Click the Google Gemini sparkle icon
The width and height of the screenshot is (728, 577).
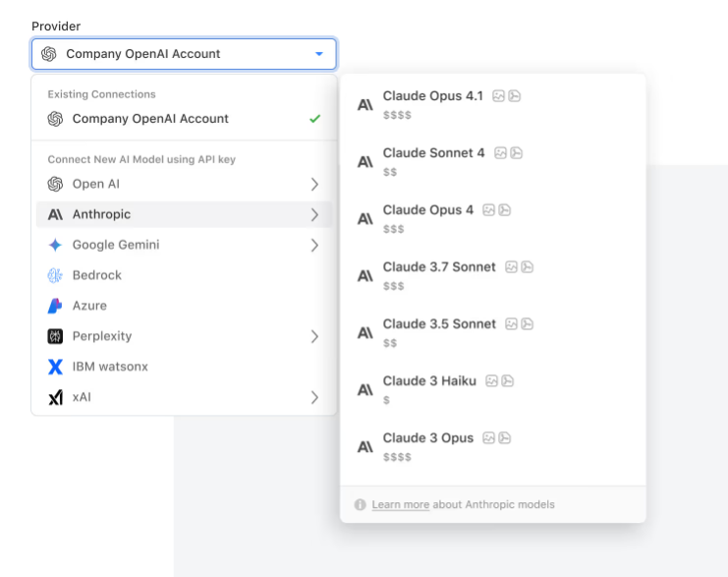coord(55,245)
